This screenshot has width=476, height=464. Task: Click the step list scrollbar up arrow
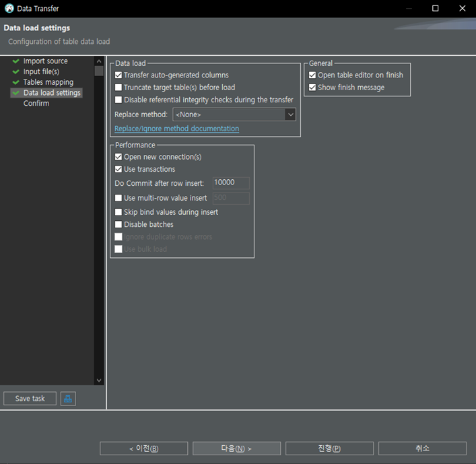[x=99, y=61]
